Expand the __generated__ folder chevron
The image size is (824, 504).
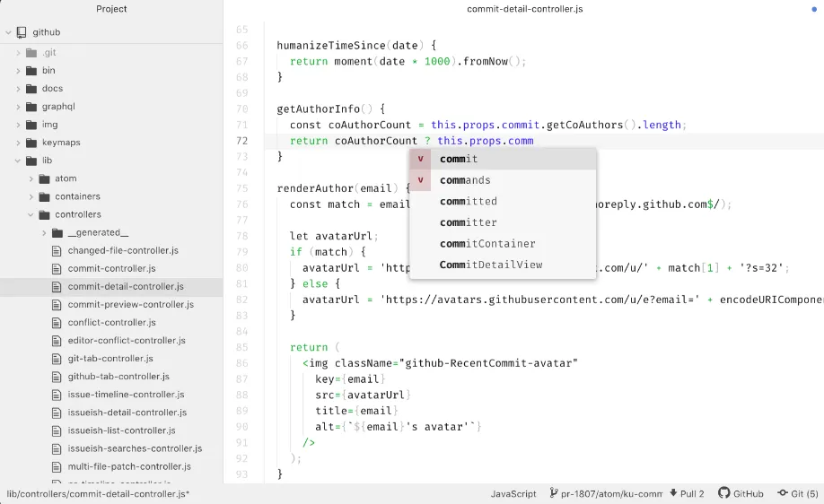44,232
